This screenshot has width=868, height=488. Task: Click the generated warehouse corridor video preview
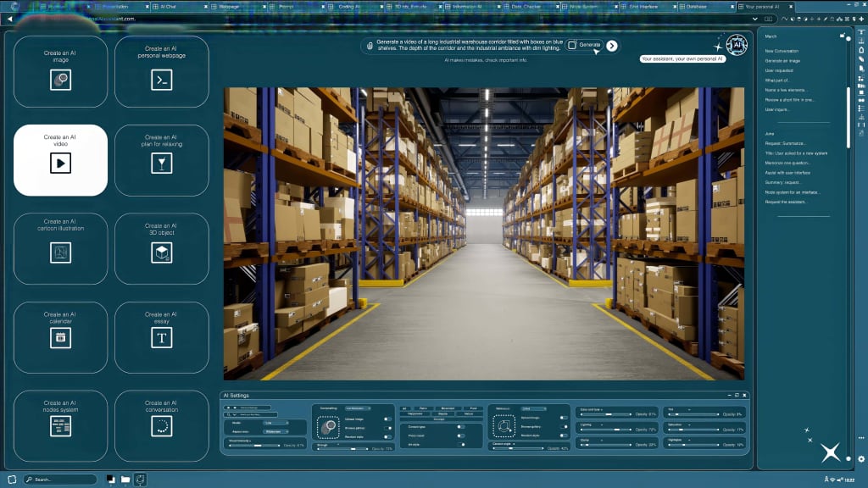coord(484,234)
